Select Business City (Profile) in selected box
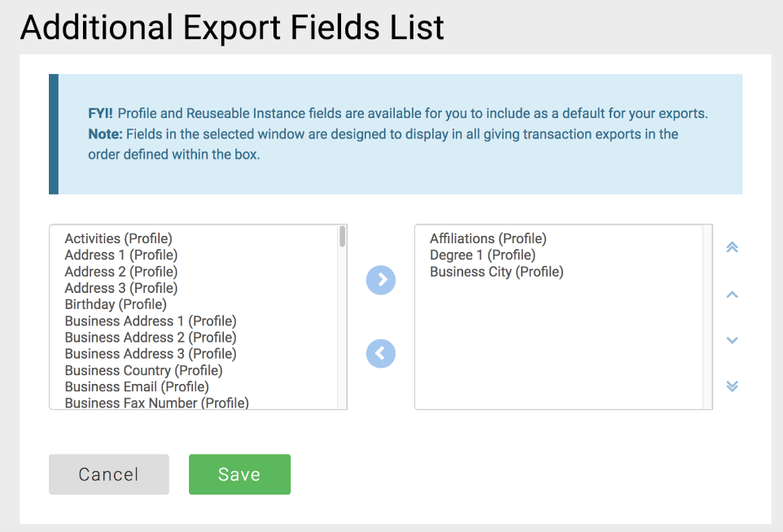The image size is (783, 532). (x=496, y=272)
